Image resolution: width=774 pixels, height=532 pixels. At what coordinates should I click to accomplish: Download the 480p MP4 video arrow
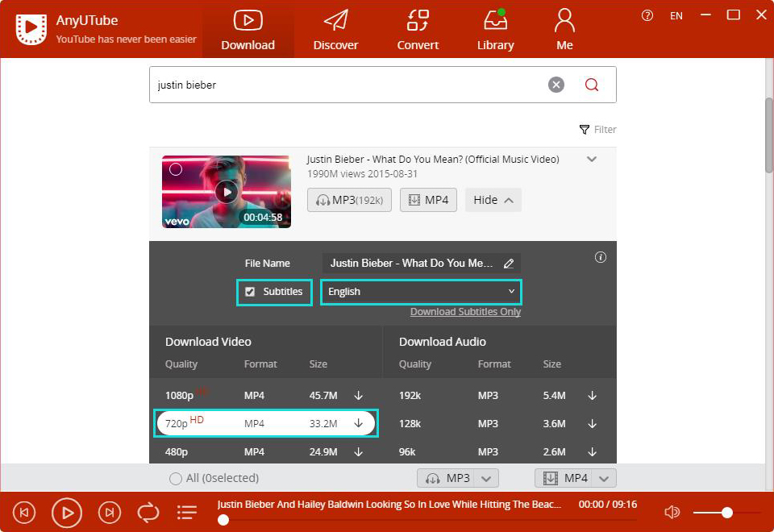(358, 451)
